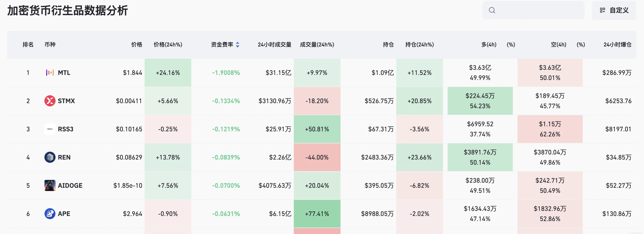This screenshot has height=234, width=644.
Task: Focus the search input field
Action: (538, 10)
